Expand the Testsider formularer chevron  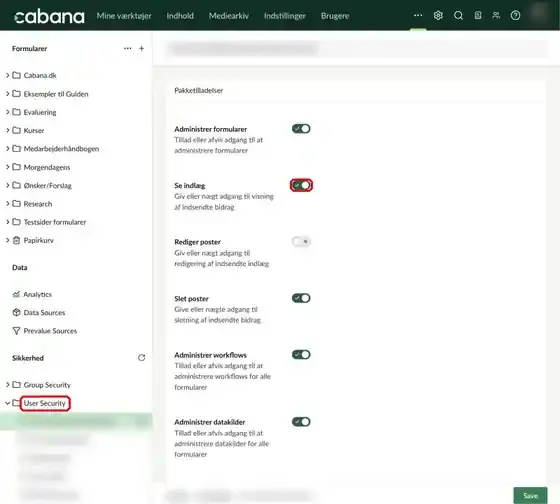coord(8,222)
